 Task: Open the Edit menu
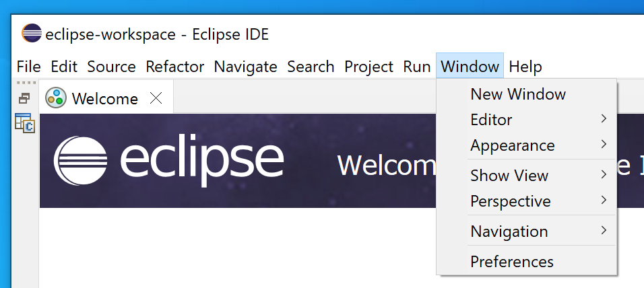64,67
